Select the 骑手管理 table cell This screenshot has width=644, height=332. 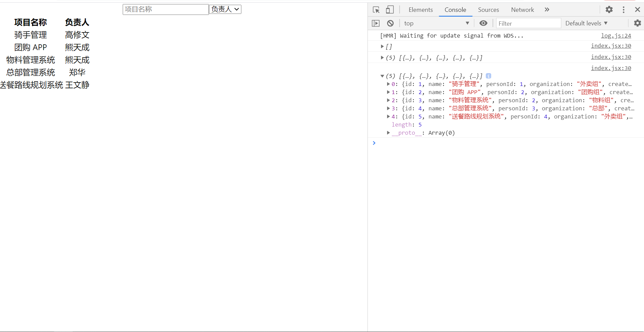tap(30, 35)
